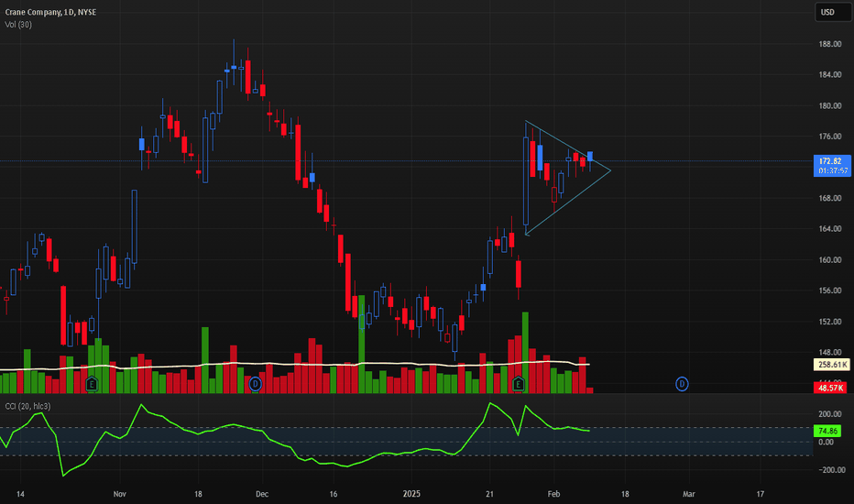Click the 148.00 price axis label

(830, 353)
